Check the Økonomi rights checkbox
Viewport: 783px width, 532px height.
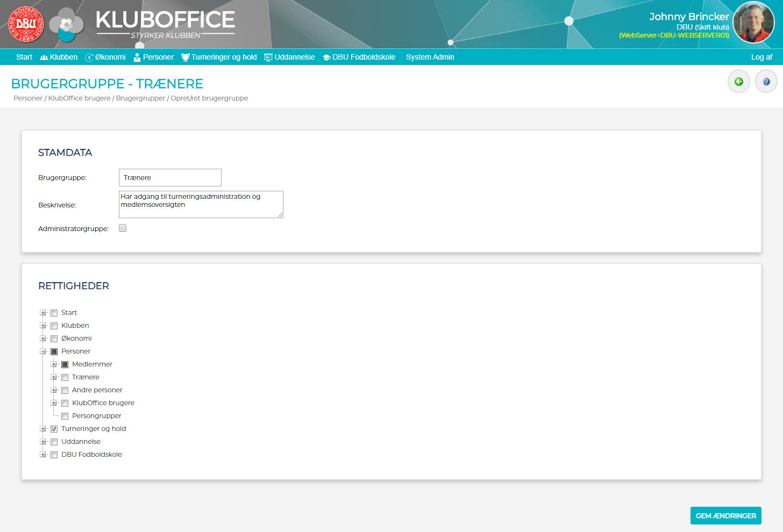pos(54,339)
